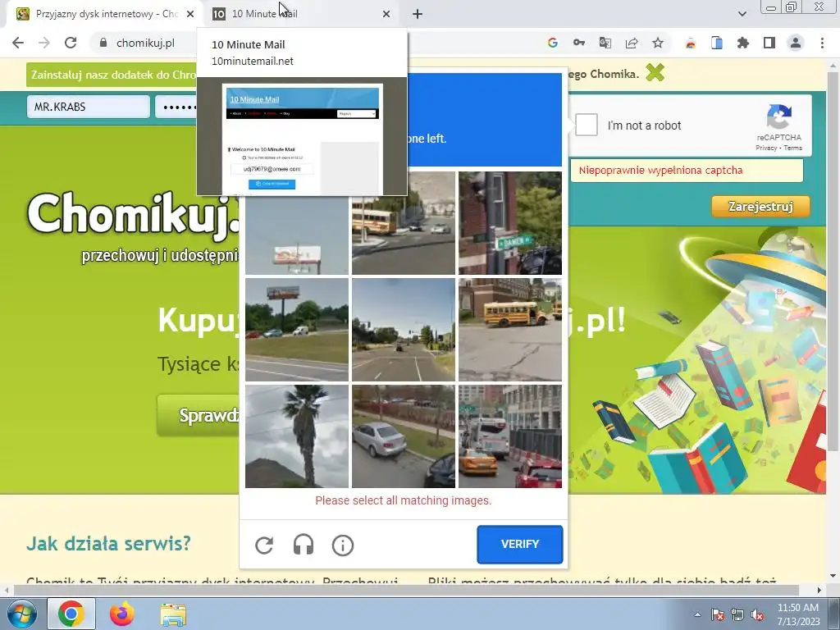Click the vertical page scrollbar
Screen dimensions: 840x630
pyautogui.click(x=833, y=262)
